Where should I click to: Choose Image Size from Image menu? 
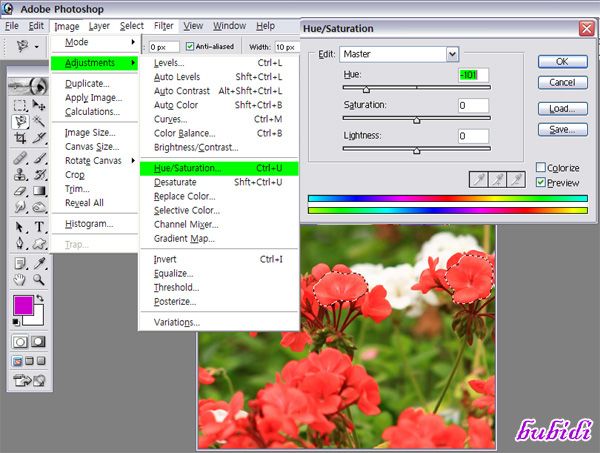click(96, 133)
